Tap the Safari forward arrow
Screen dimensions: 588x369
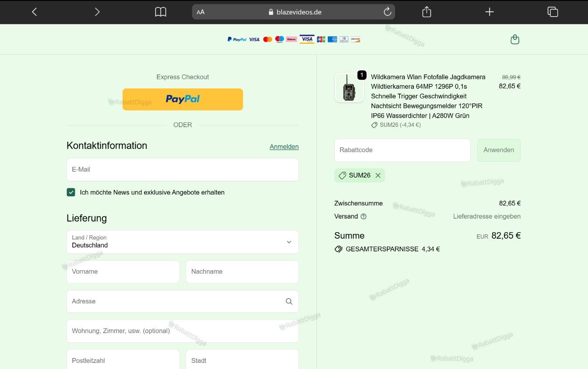coord(97,12)
